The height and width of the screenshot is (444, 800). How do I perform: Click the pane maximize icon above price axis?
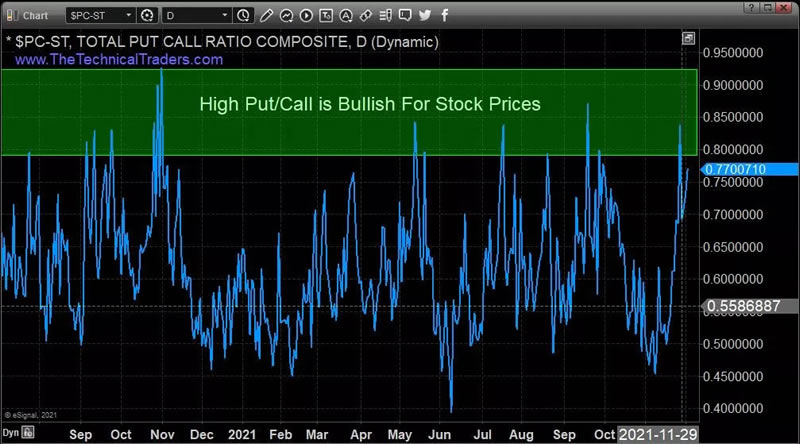689,37
